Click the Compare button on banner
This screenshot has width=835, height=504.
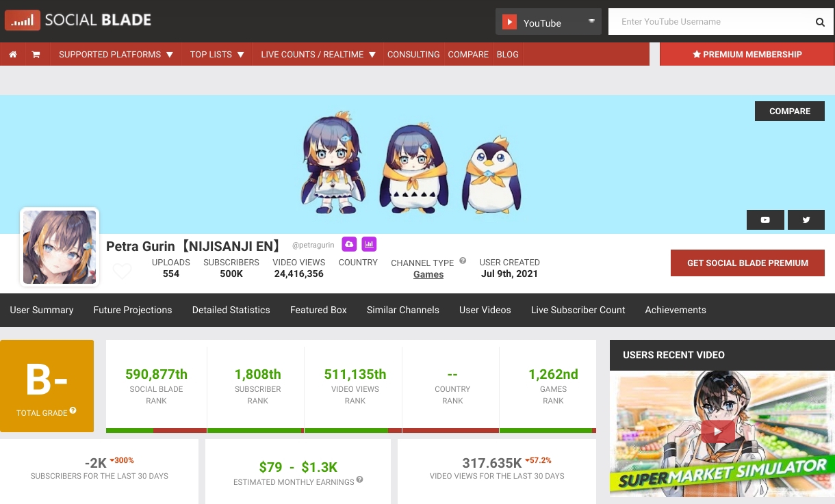coord(790,111)
